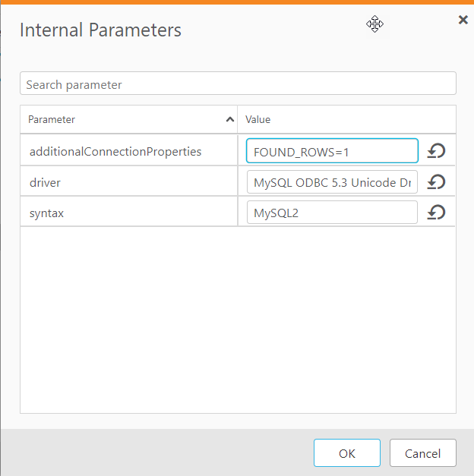Edit the MySQL2 syntax value field

pyautogui.click(x=332, y=213)
